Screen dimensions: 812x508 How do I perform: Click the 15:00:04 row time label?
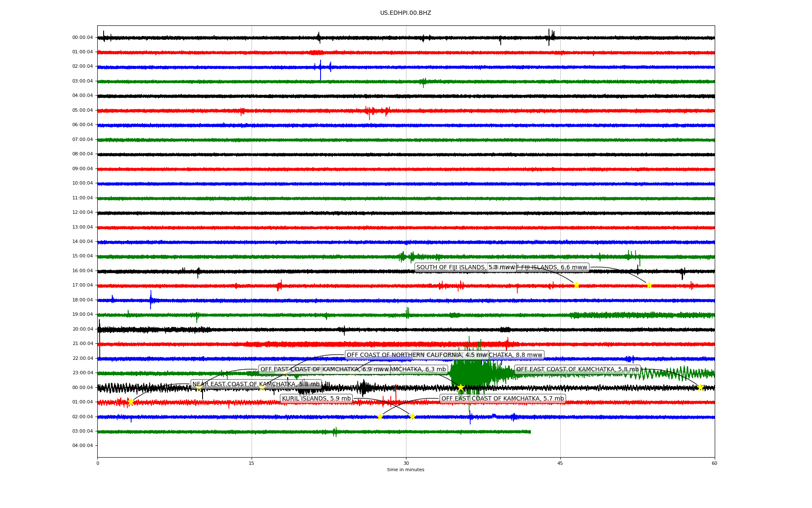82,256
